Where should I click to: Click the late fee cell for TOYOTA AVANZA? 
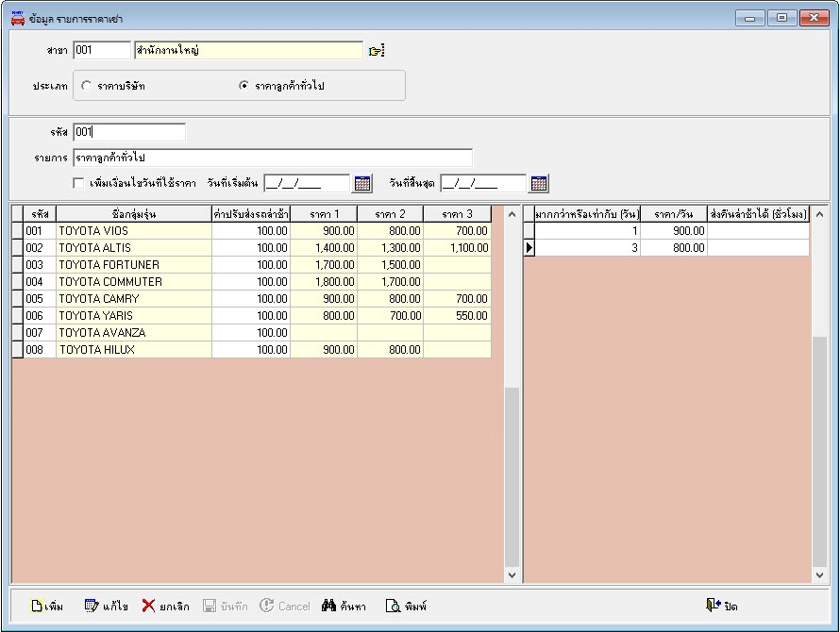tap(251, 333)
